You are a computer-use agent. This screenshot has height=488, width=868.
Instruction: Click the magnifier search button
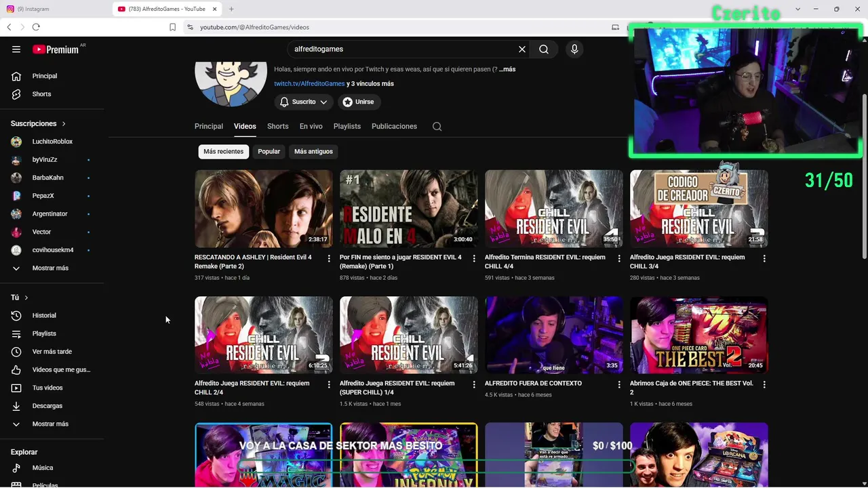[544, 49]
